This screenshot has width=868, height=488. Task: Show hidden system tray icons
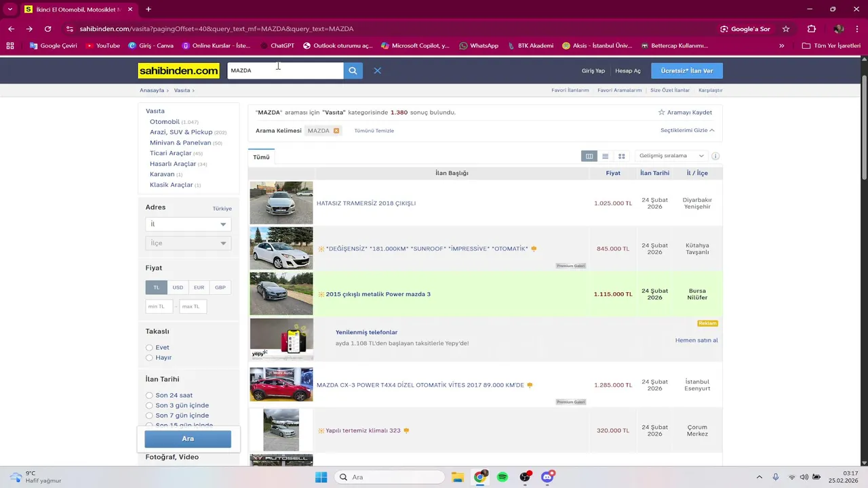[x=759, y=477]
